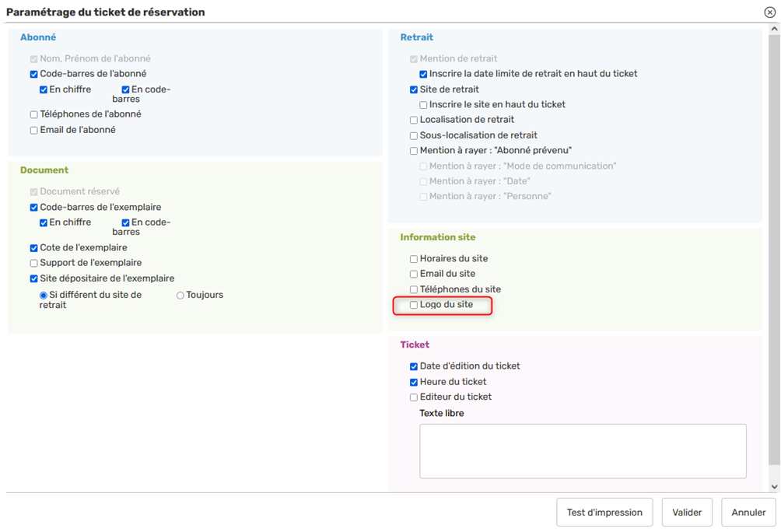This screenshot has width=781, height=532.
Task: Enable "Horaires du site" checkbox
Action: tap(414, 259)
